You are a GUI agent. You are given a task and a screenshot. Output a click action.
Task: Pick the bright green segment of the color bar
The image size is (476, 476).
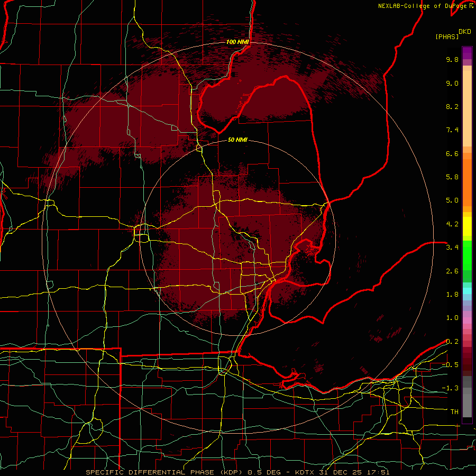pos(467,255)
